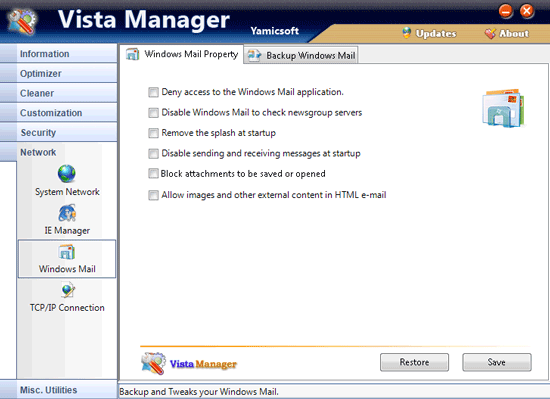This screenshot has width=550, height=399.
Task: Click the Restore button
Action: click(x=414, y=362)
